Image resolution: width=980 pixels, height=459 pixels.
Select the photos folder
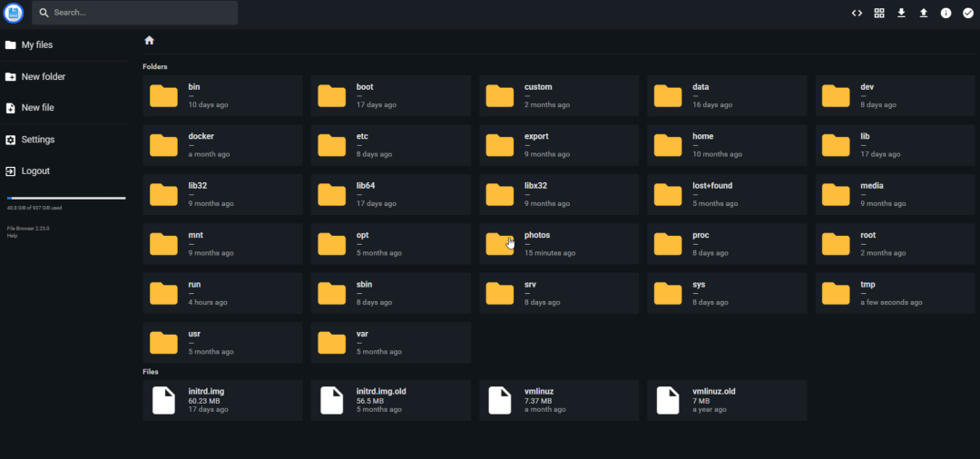[559, 243]
